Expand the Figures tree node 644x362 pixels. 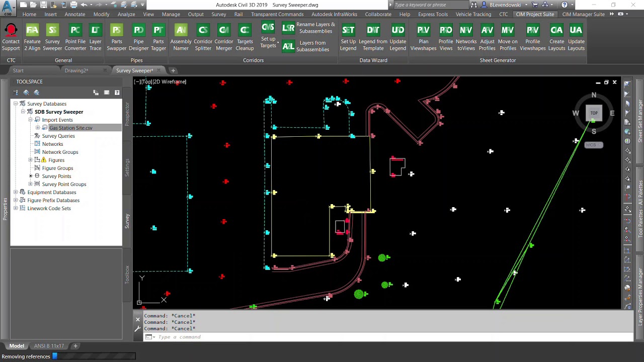[x=31, y=160]
